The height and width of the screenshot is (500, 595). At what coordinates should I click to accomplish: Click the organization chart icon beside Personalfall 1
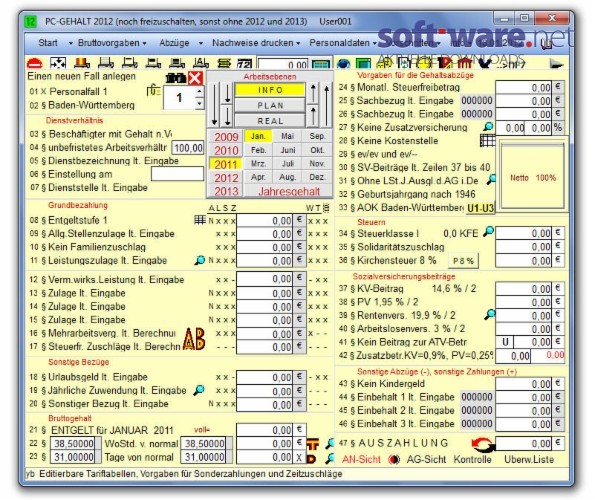(x=153, y=91)
